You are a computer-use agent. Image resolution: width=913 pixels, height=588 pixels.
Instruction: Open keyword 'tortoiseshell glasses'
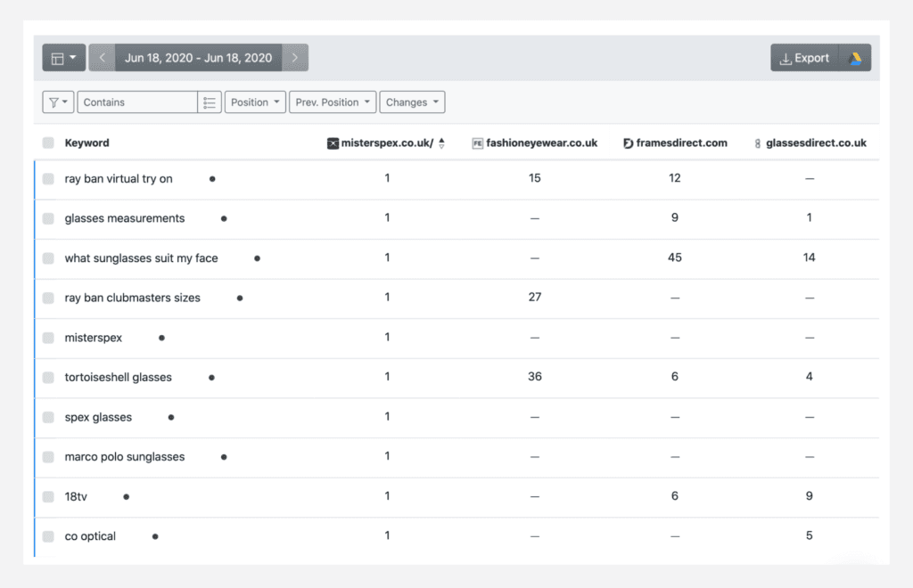pos(119,378)
